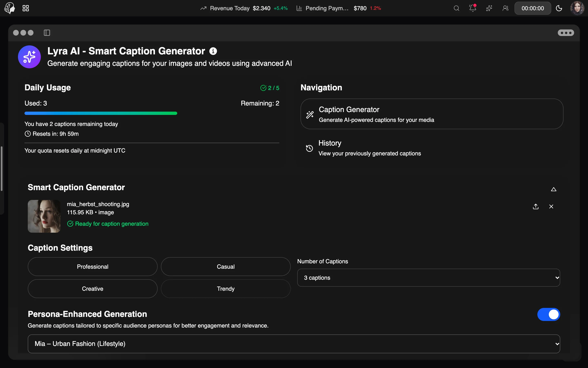This screenshot has height=368, width=588.
Task: Click the Revenue Today $2.340 value
Action: pyautogui.click(x=262, y=8)
